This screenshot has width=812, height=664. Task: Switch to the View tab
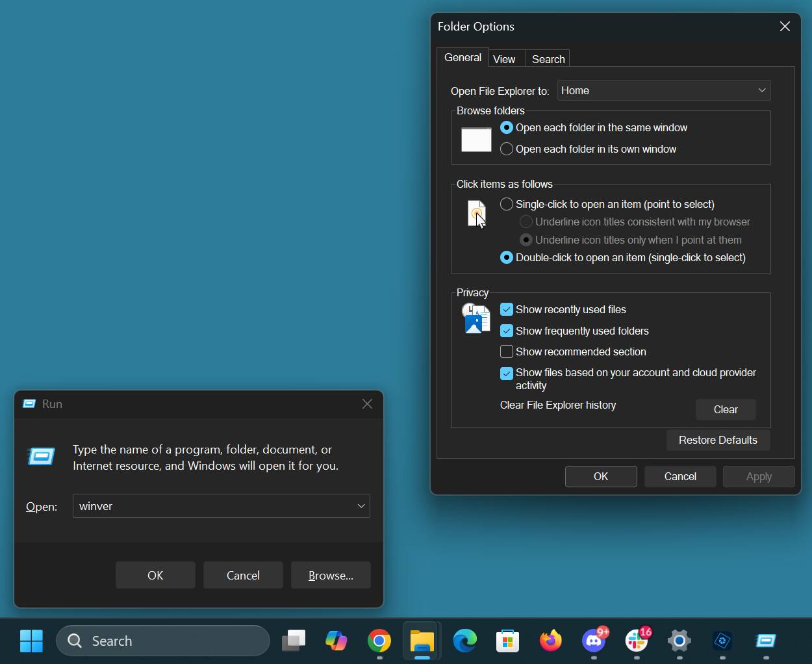click(x=504, y=59)
